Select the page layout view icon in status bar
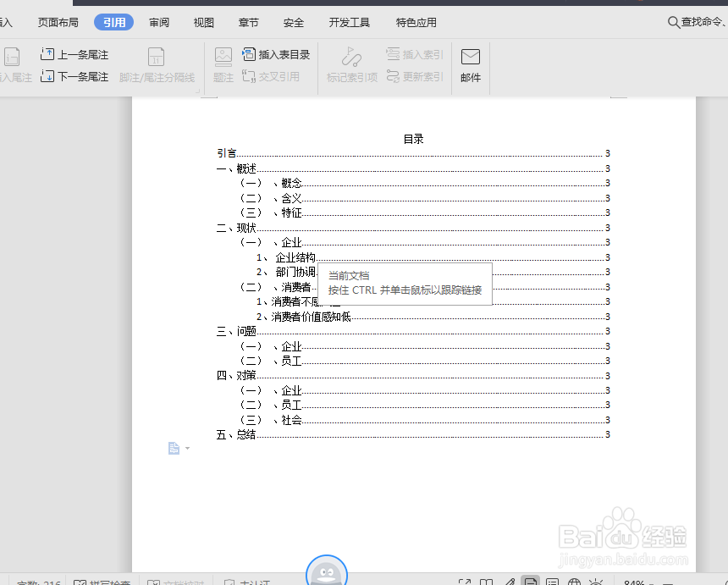Screen dimensions: 728x585 [x=531, y=581]
